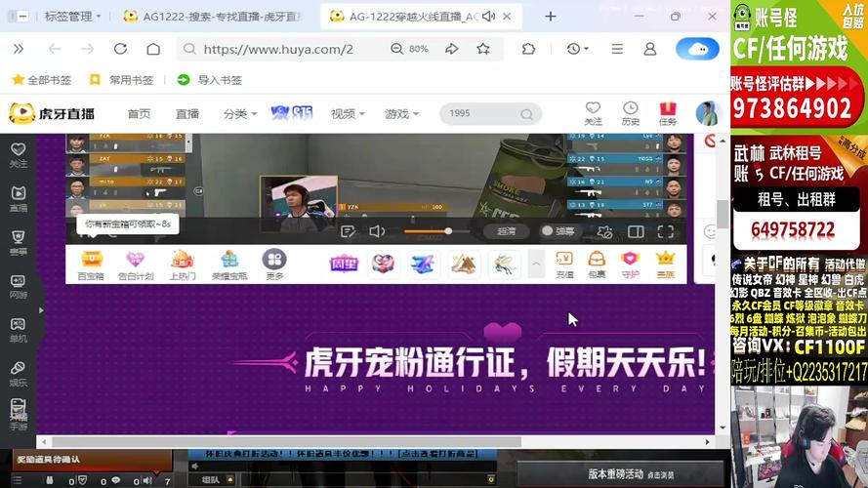Screen dimensions: 868x488
Task: Open the blue cloud assistant button
Action: point(697,49)
